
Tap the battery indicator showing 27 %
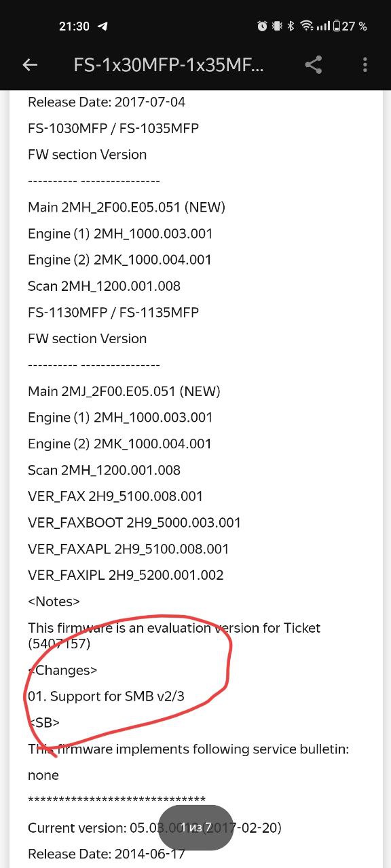pos(350,26)
